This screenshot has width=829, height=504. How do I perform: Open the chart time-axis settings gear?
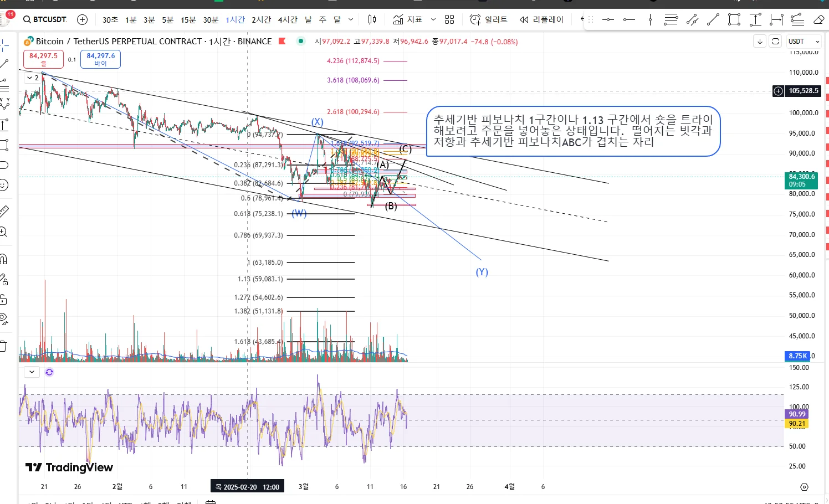point(804,487)
